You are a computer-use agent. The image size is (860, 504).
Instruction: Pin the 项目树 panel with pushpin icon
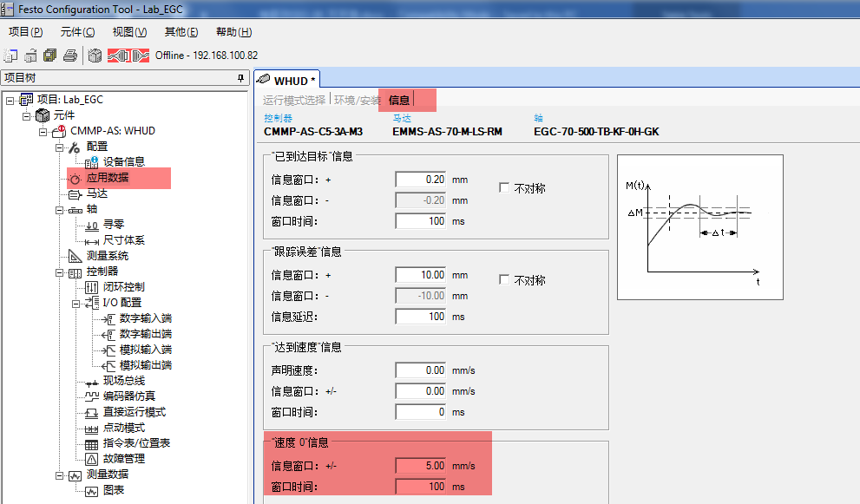tap(240, 78)
